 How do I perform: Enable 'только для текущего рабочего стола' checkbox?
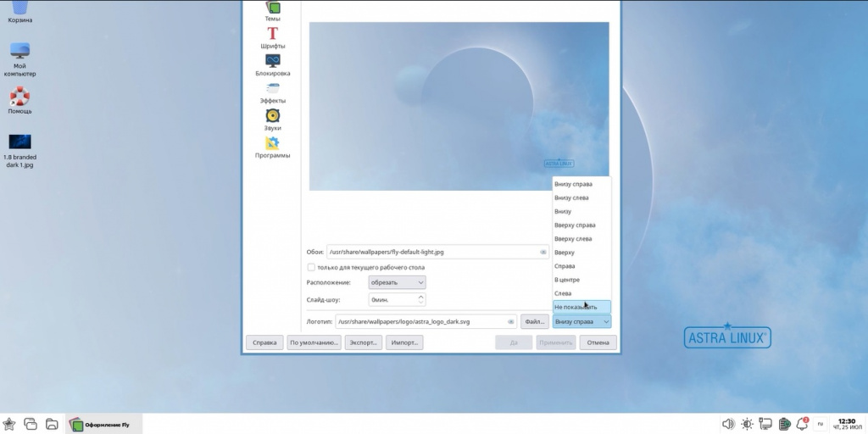pyautogui.click(x=311, y=267)
